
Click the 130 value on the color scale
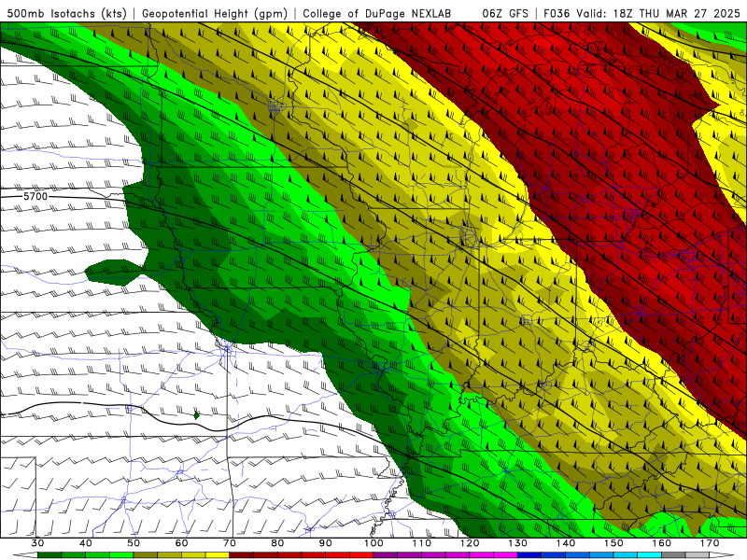[x=517, y=543]
